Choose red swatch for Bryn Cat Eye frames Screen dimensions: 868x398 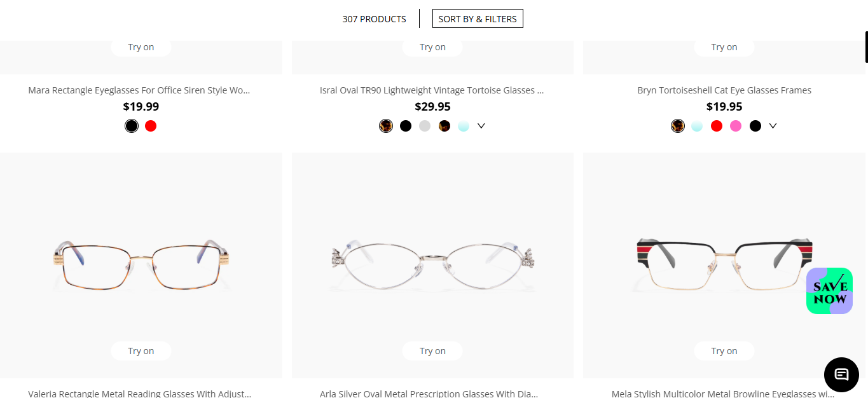pos(717,126)
